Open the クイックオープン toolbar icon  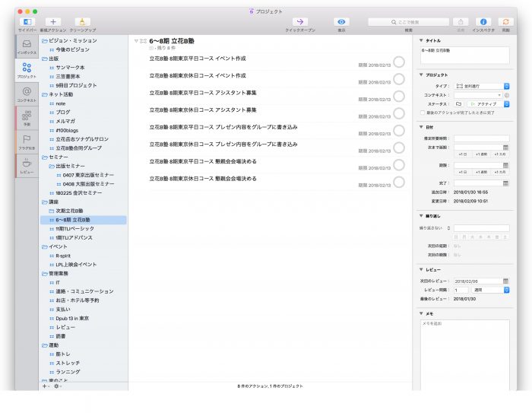[x=299, y=22]
